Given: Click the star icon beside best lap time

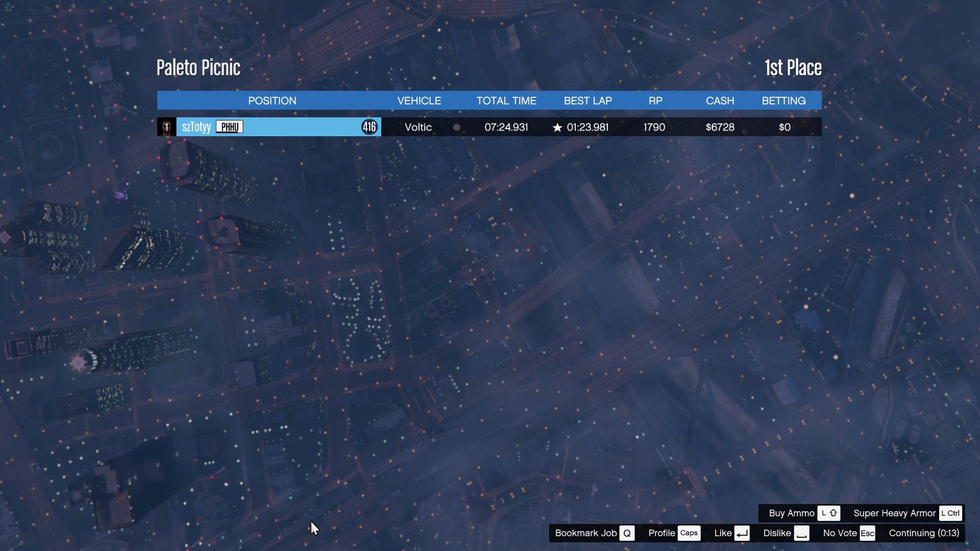Looking at the screenshot, I should tap(557, 128).
